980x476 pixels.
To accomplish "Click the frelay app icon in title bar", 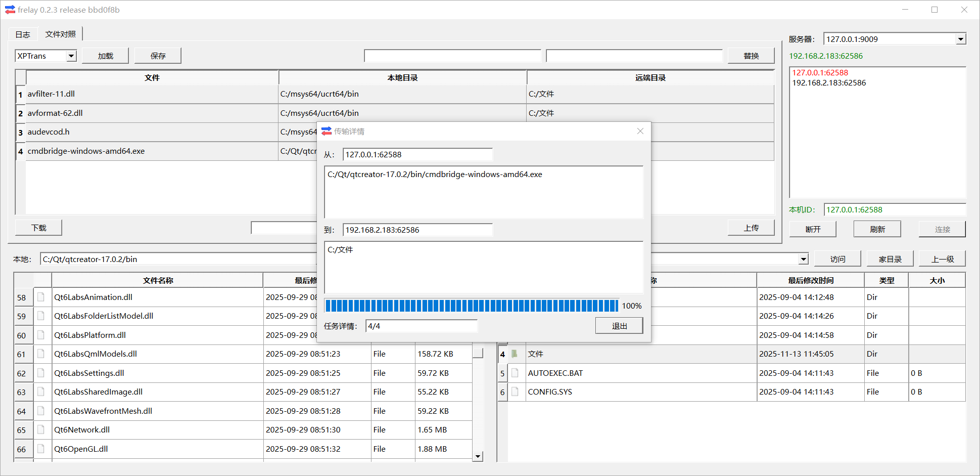I will (10, 10).
